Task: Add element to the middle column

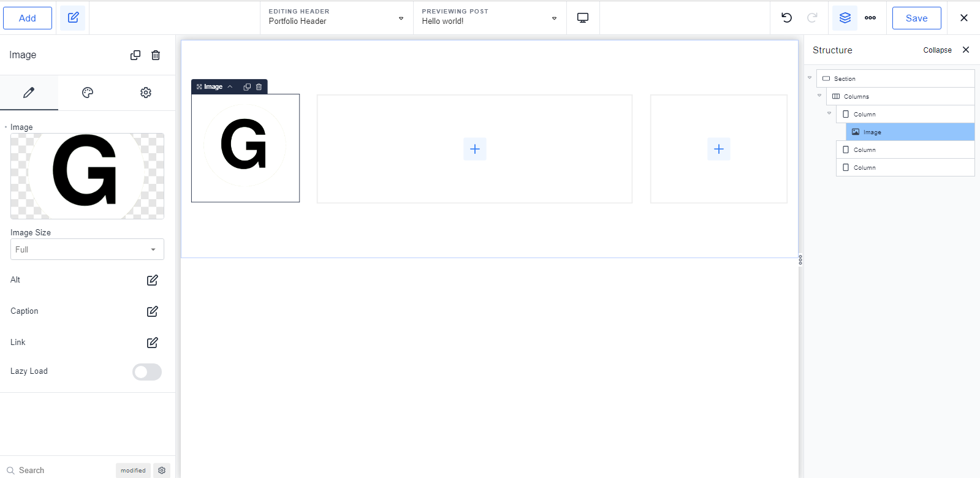Action: coord(475,149)
